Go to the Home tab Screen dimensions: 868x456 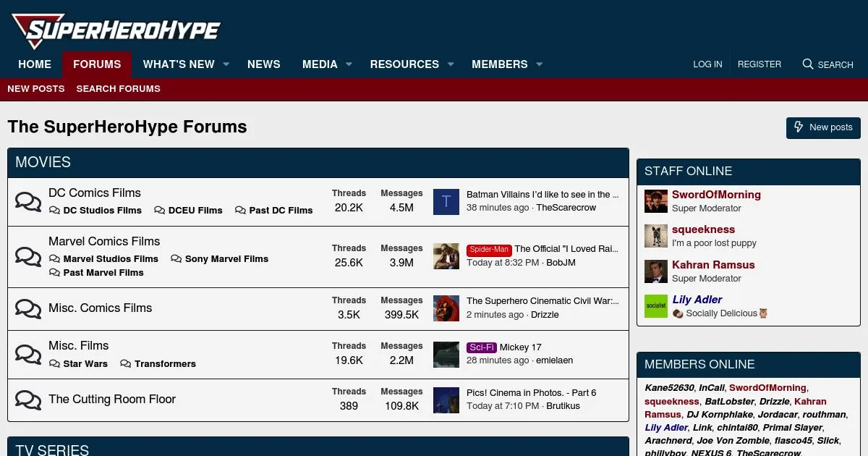pyautogui.click(x=35, y=64)
